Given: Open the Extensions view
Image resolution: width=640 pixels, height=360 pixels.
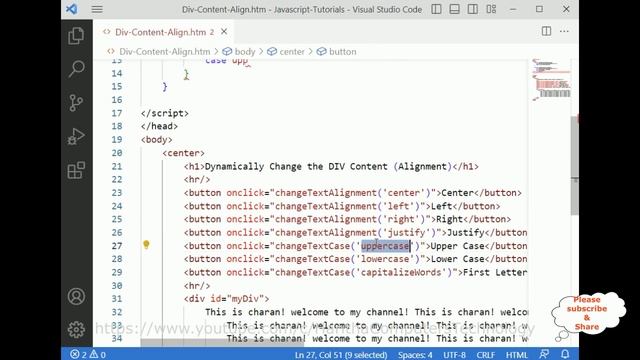Looking at the screenshot, I should [x=76, y=170].
